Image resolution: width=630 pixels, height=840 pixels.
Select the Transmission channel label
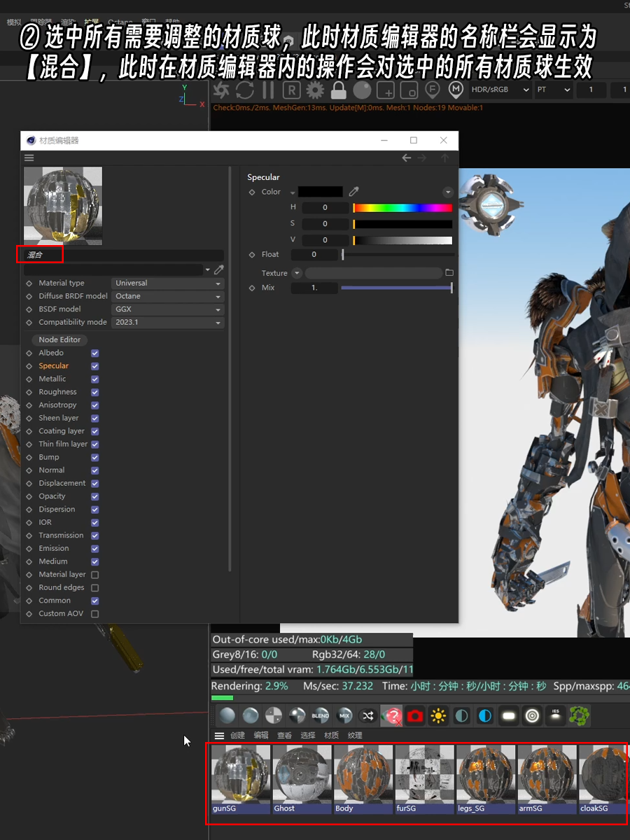point(61,535)
